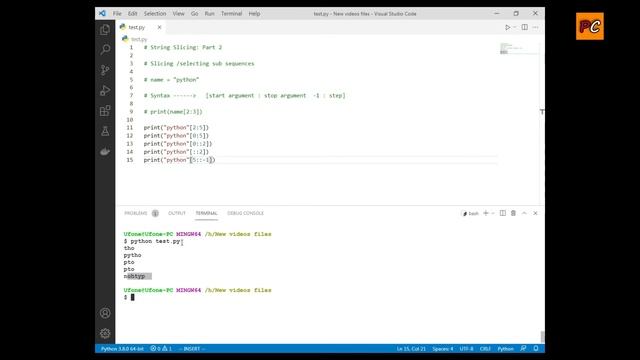Select the bash terminal profile label
This screenshot has height=360, width=640.
tap(470, 213)
